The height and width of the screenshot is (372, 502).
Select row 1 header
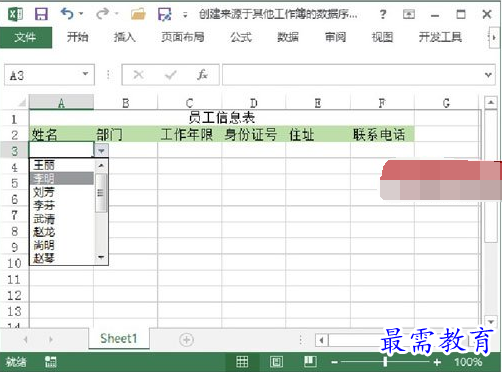tap(14, 119)
